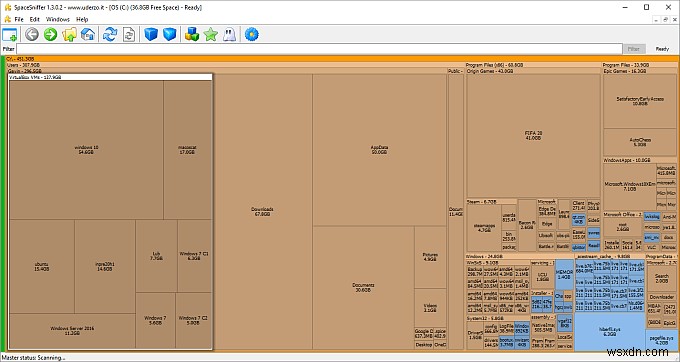Open the Windows menu
The image size is (680, 362).
point(58,19)
